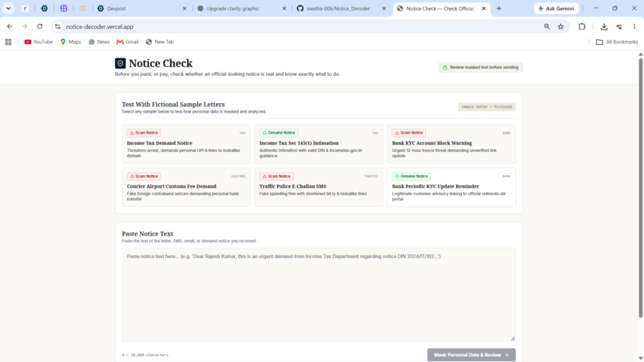644x362 pixels.
Task: Select Income Tax Sec 143(1) Intimation sample
Action: 319,144
